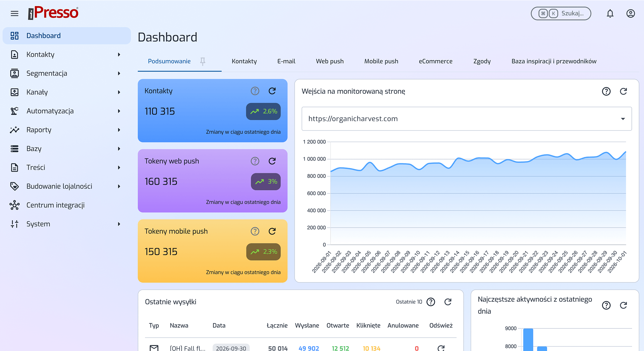Click the Kontakty 2,6% change badge
The height and width of the screenshot is (351, 644).
pyautogui.click(x=263, y=111)
